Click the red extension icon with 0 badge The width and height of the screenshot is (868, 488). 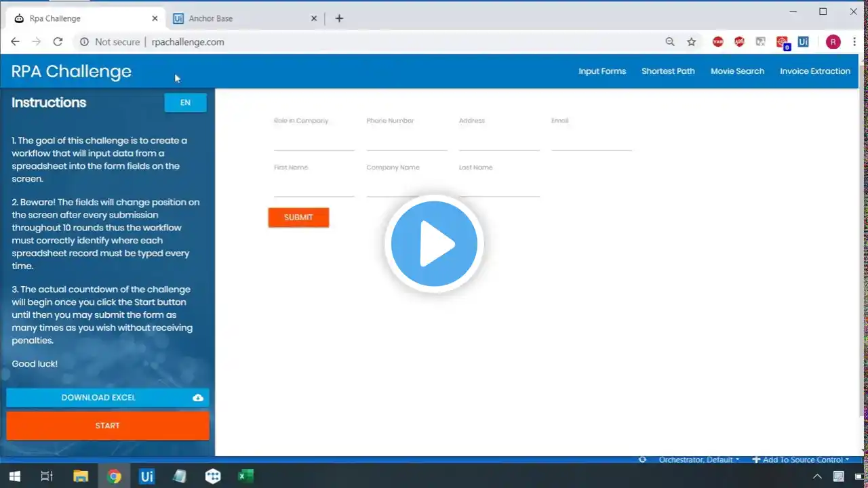(x=783, y=43)
